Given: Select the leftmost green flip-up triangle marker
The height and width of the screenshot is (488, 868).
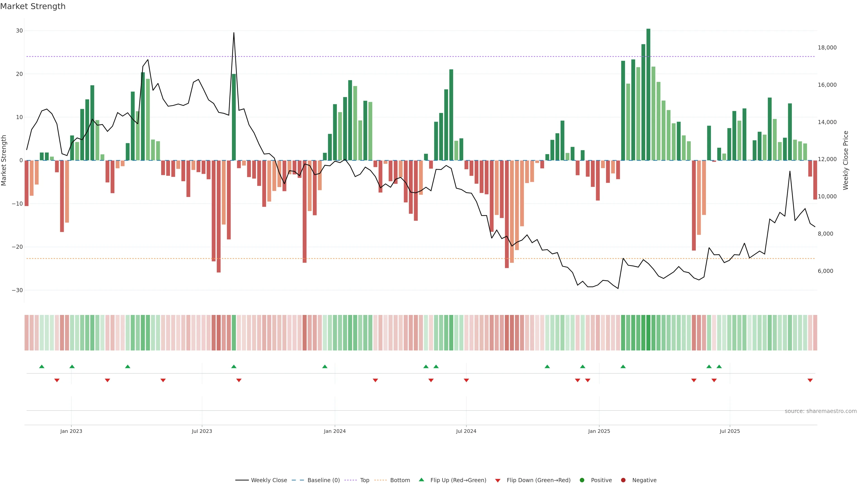Looking at the screenshot, I should [x=42, y=366].
